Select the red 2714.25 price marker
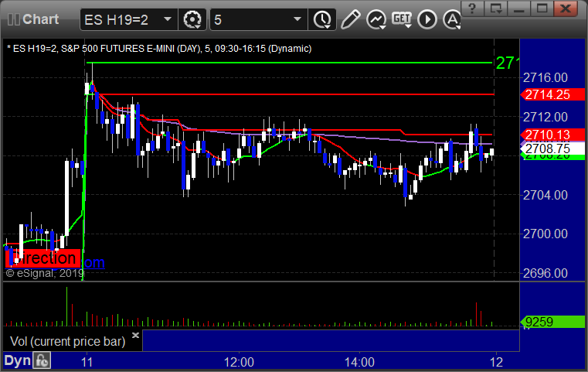Screen dimensions: 588x372 (552, 94)
